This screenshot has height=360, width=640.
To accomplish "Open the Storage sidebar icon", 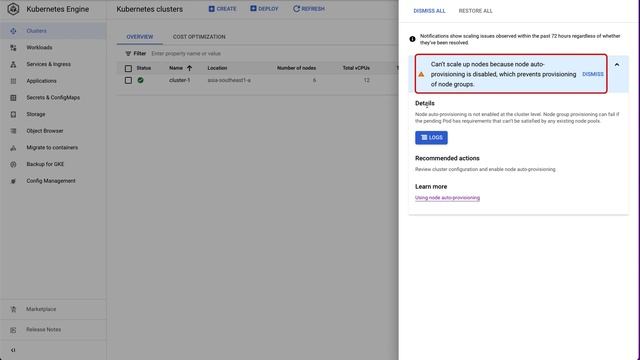I will click(x=13, y=115).
